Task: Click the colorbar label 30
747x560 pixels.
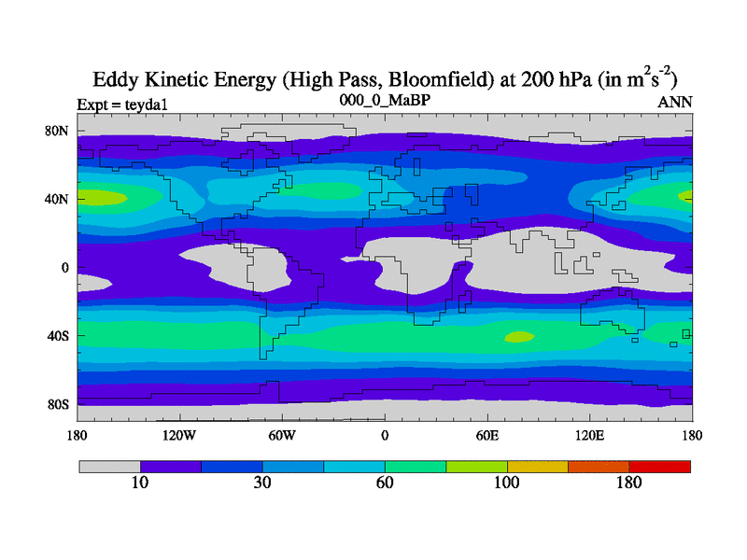Action: click(262, 483)
